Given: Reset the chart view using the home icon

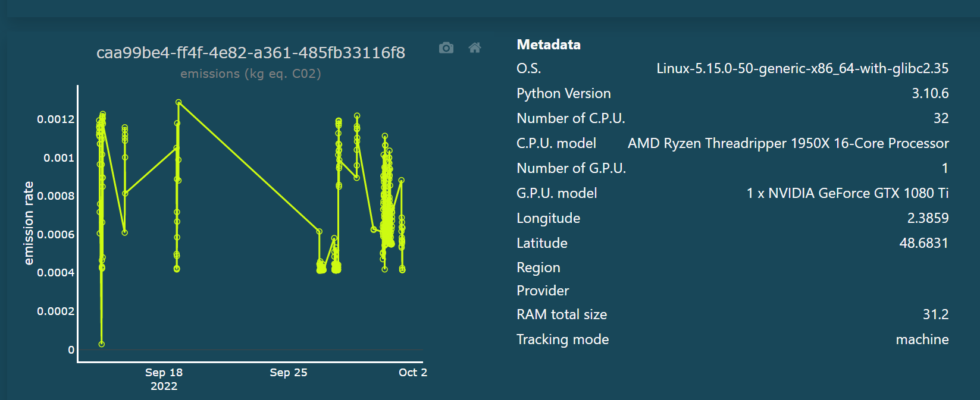Looking at the screenshot, I should [x=475, y=48].
